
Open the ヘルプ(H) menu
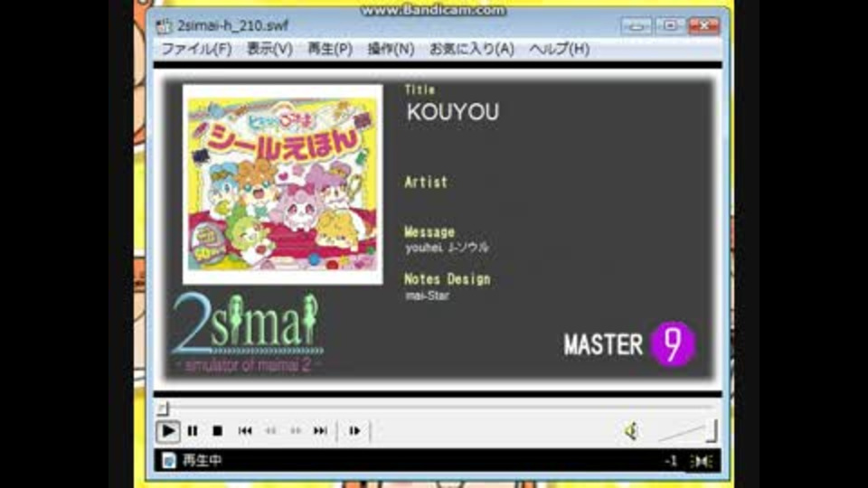(x=559, y=49)
